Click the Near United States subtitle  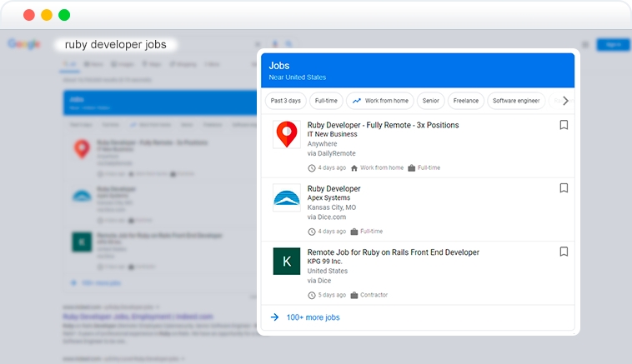[298, 77]
